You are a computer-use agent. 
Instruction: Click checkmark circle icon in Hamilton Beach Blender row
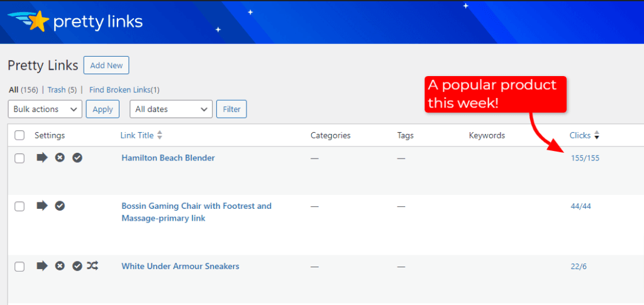[x=77, y=158]
